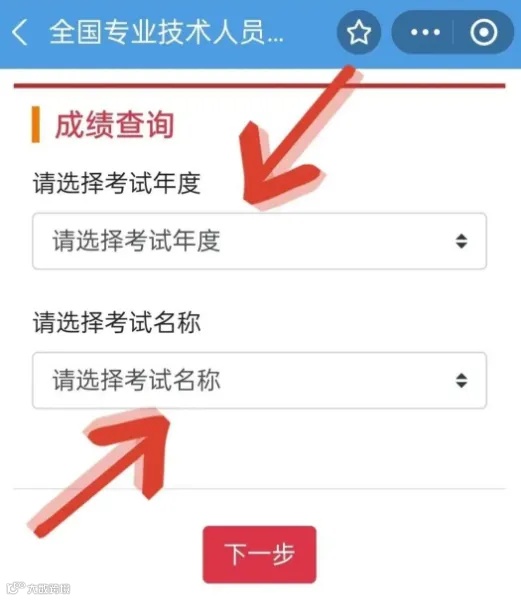Click the red horizontal line under header
The width and height of the screenshot is (521, 600).
tap(259, 85)
